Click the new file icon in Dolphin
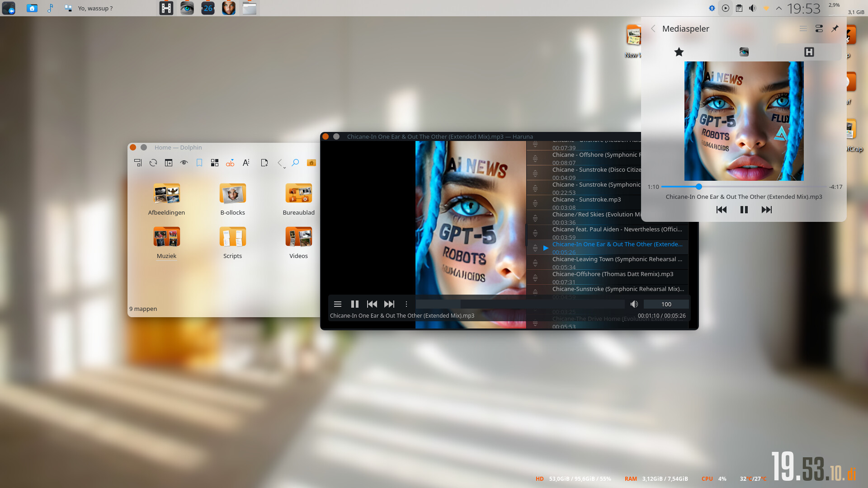The image size is (868, 488). click(x=264, y=163)
